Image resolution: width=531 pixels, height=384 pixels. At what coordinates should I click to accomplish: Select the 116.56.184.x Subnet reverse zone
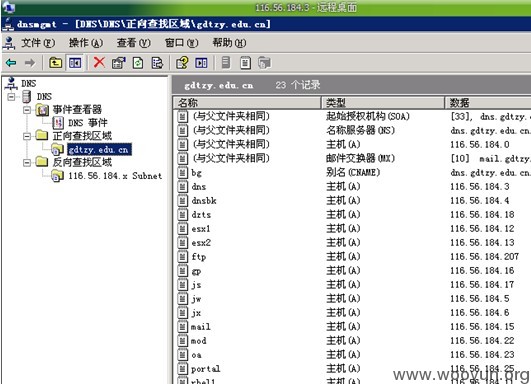click(x=115, y=176)
